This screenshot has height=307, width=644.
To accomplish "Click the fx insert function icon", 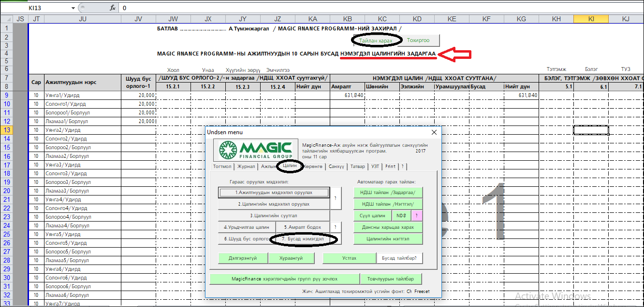I will (113, 8).
